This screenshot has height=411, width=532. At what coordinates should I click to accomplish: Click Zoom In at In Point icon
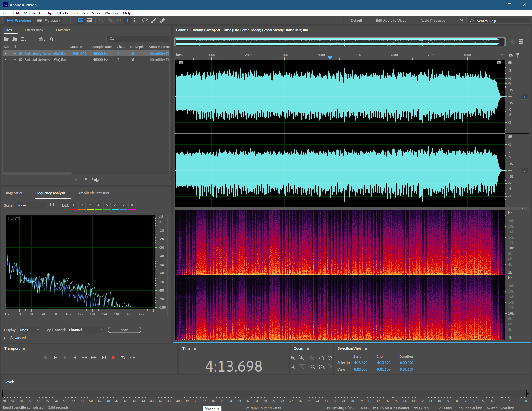click(x=311, y=367)
